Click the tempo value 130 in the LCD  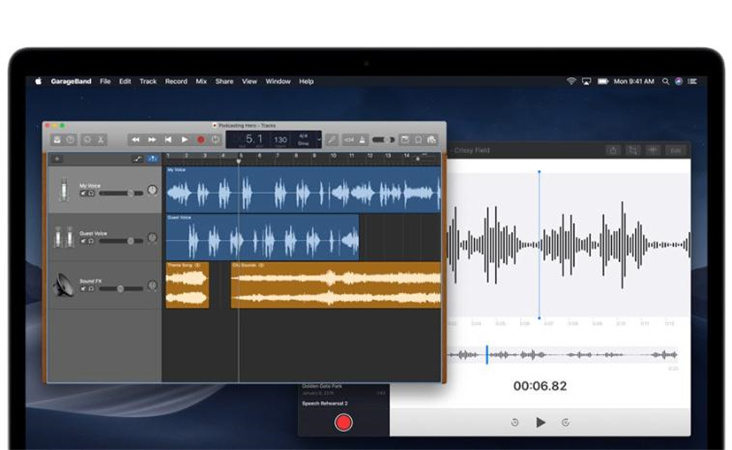(280, 140)
